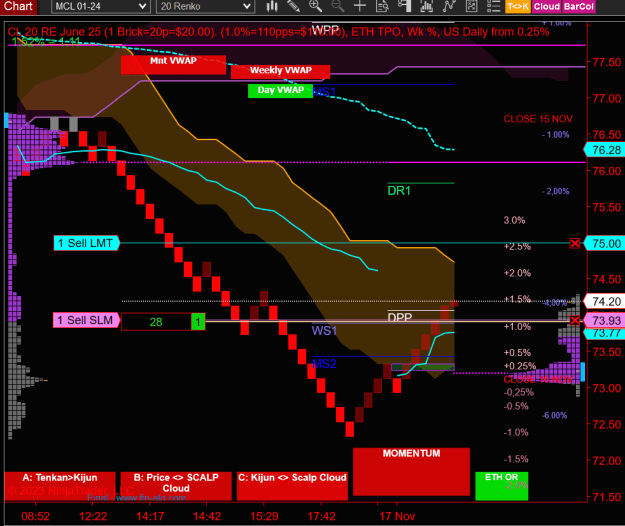Select the pencil drawing tools icon

pyautogui.click(x=293, y=6)
